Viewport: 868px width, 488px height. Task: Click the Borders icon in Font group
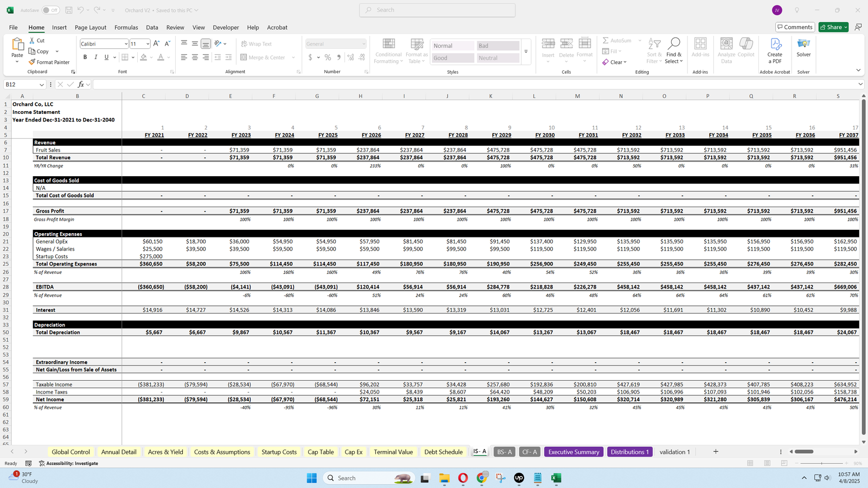(x=125, y=57)
